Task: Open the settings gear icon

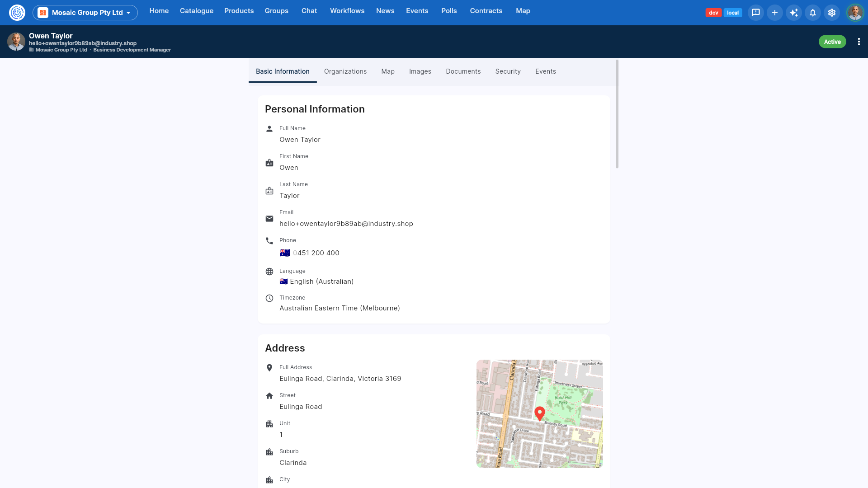Action: 832,13
